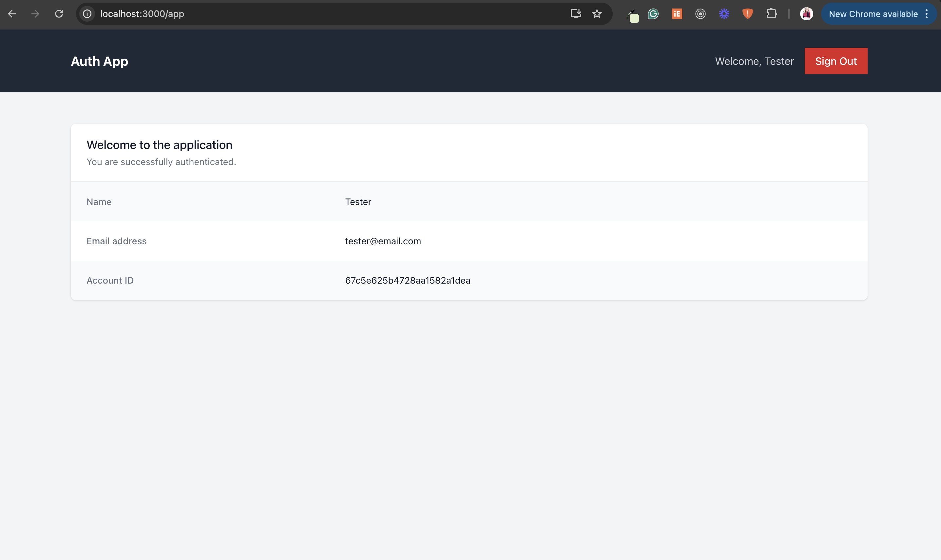
Task: Open Chrome three-dot menu
Action: point(927,14)
